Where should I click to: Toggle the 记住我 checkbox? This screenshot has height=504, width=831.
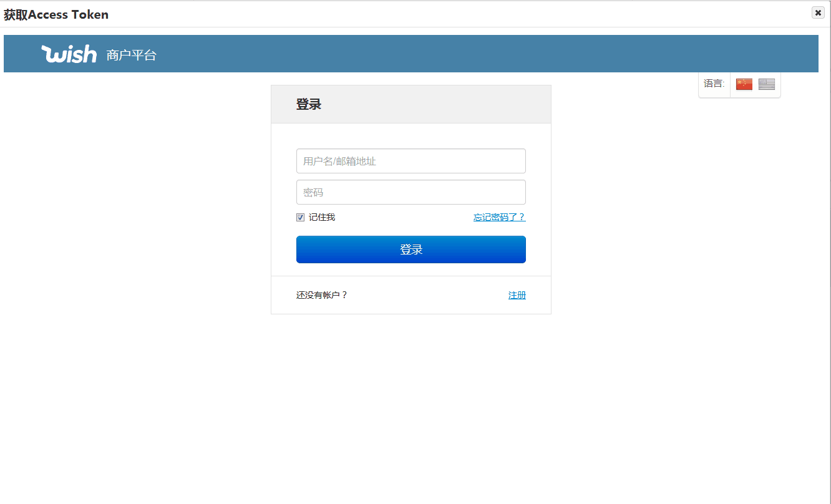(300, 217)
